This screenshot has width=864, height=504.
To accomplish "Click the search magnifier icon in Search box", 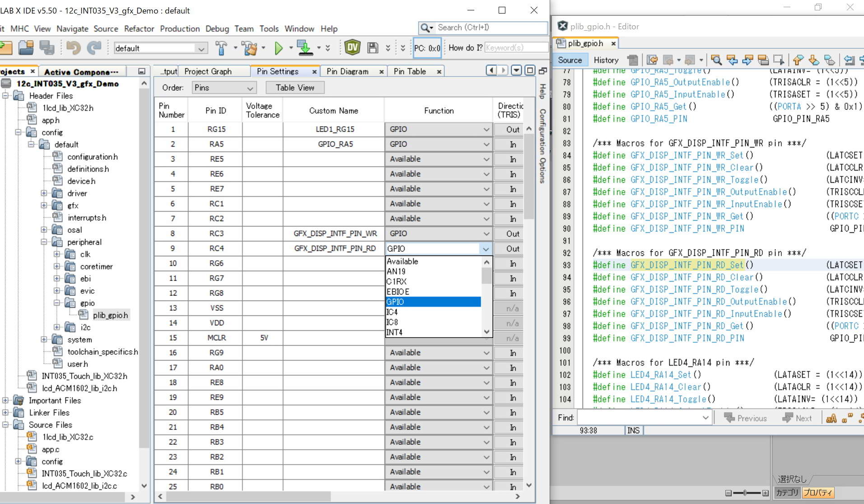I will click(425, 28).
